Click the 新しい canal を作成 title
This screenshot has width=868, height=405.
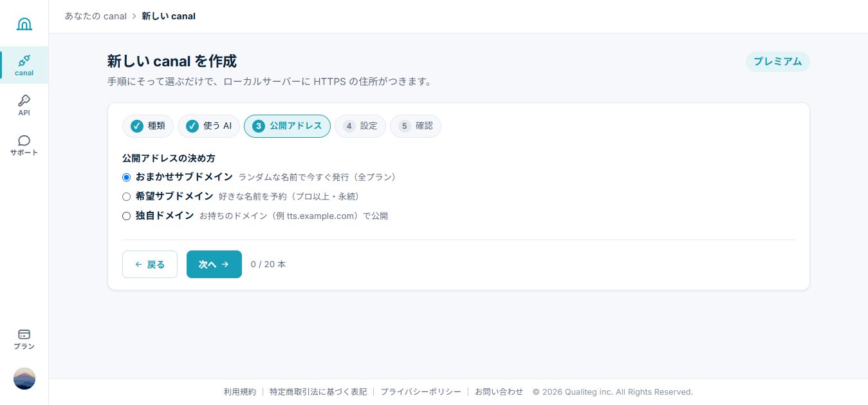pos(172,61)
